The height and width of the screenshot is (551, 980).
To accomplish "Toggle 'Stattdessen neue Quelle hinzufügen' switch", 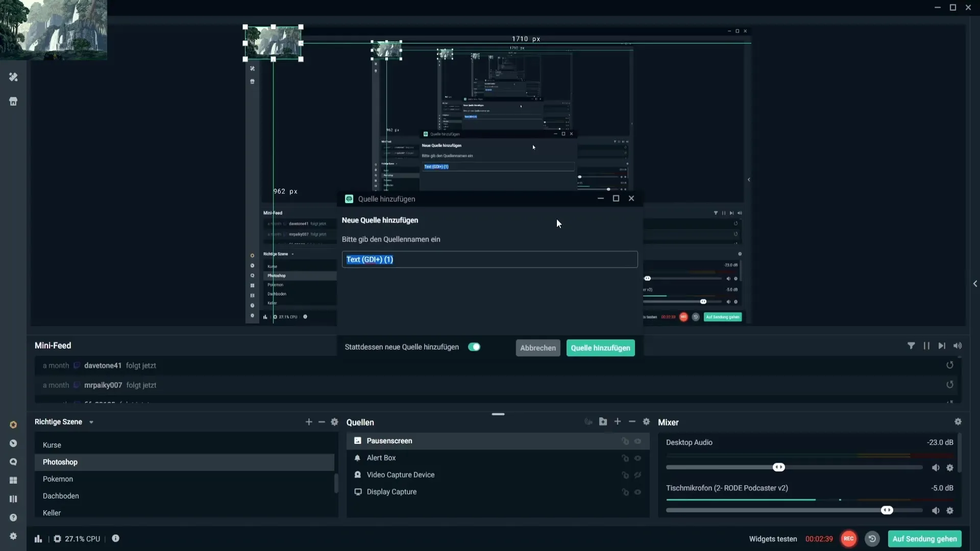I will 474,347.
